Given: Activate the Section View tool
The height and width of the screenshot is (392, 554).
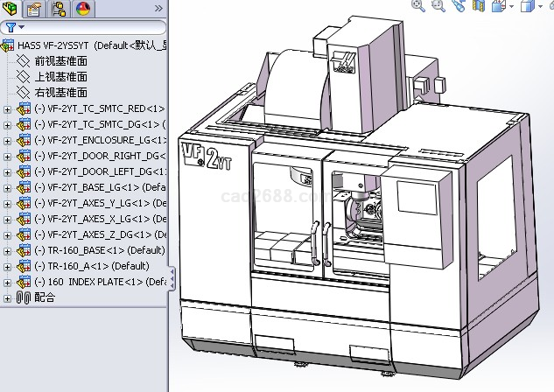Looking at the screenshot, I should pos(479,5).
